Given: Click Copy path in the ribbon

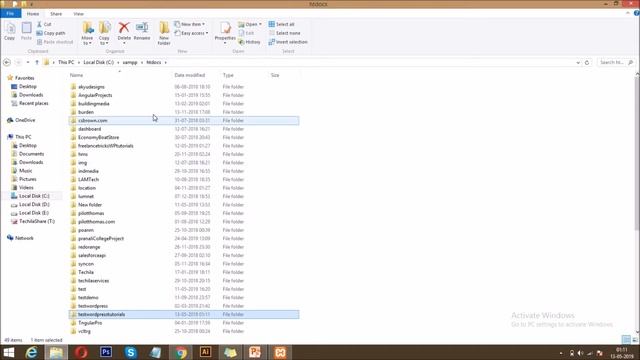Looking at the screenshot, I should (51, 33).
